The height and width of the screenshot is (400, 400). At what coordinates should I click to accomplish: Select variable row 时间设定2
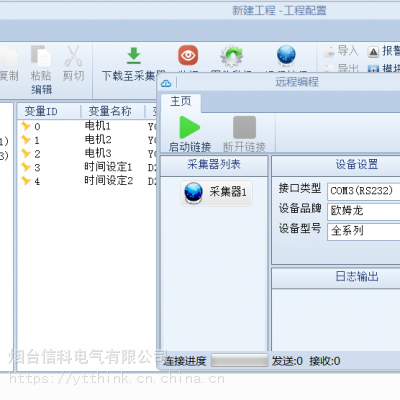tap(87, 181)
